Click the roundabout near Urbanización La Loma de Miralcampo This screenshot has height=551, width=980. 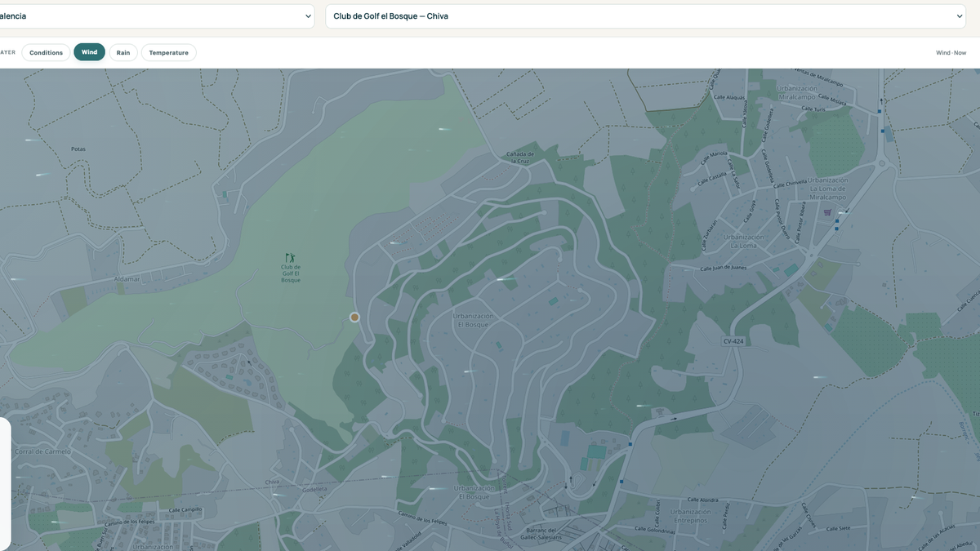coord(881,164)
